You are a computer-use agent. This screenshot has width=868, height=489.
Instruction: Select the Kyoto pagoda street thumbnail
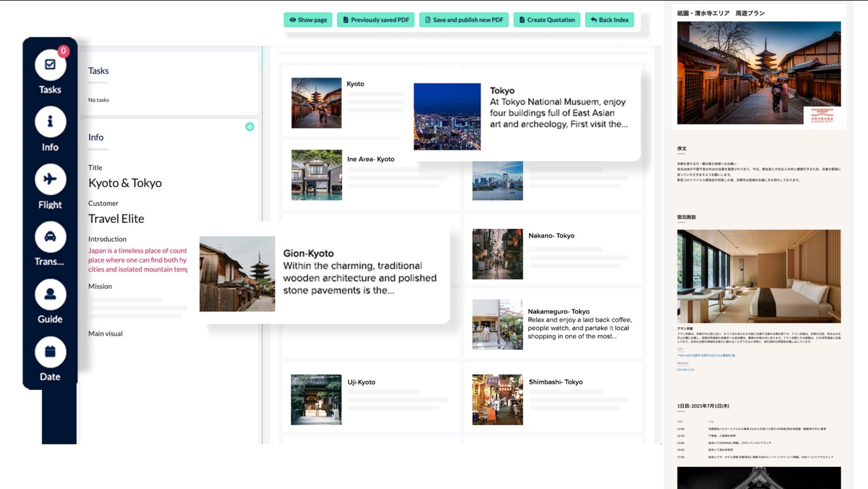click(316, 103)
